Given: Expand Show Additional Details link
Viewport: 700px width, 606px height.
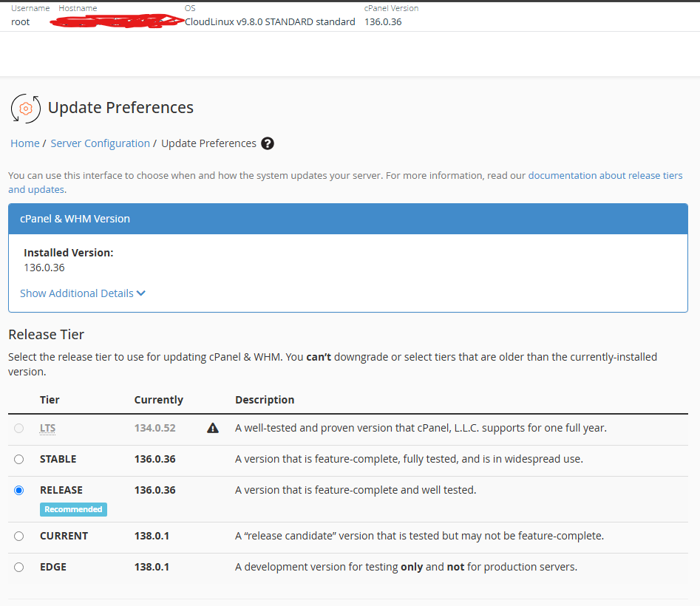Looking at the screenshot, I should [x=83, y=293].
